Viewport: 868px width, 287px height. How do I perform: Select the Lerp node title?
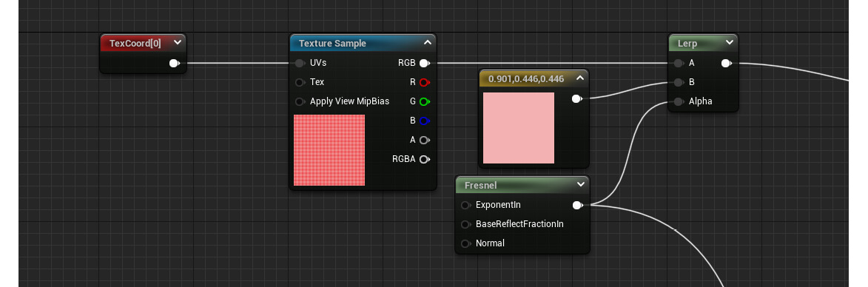click(687, 43)
